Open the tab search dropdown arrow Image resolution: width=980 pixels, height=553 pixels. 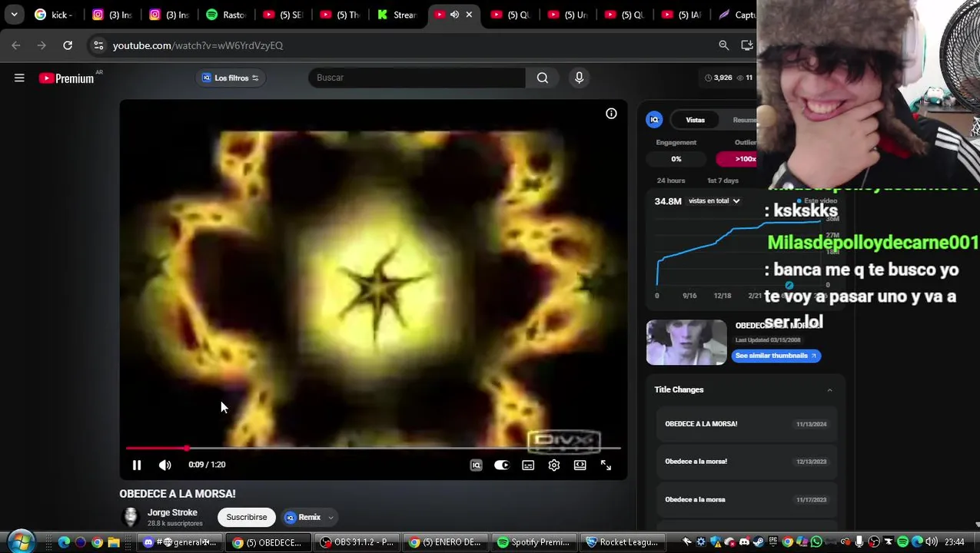[x=14, y=15]
